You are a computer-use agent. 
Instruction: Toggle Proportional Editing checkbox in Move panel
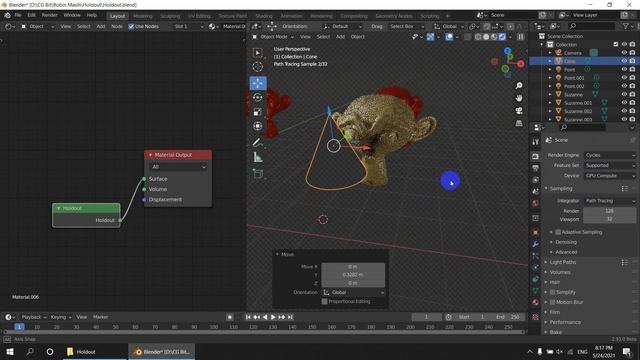pyautogui.click(x=324, y=302)
